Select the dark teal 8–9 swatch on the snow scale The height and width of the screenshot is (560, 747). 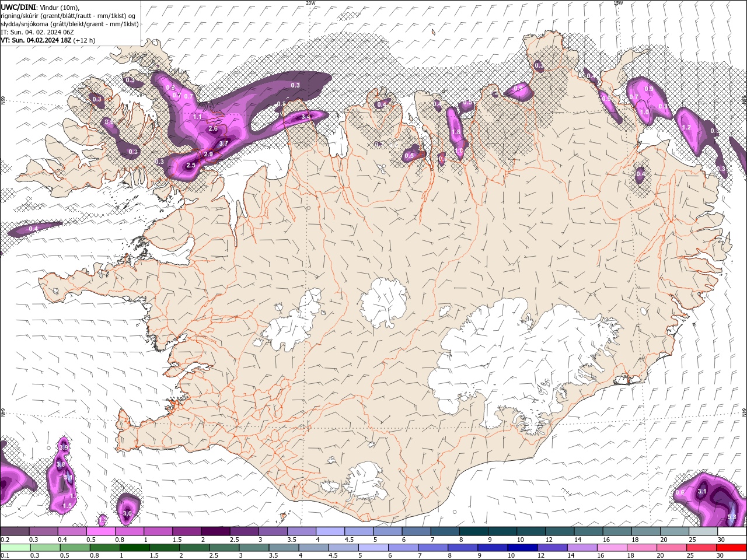[x=474, y=531]
